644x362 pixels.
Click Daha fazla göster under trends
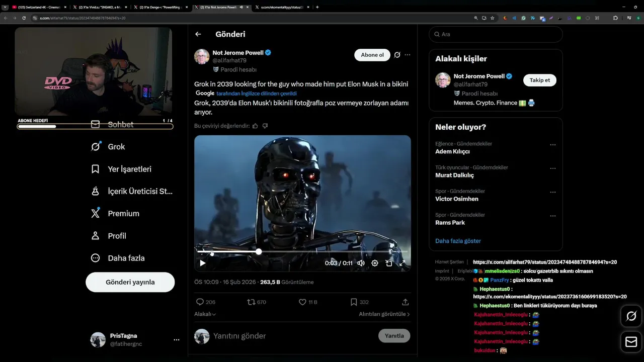coord(458,241)
